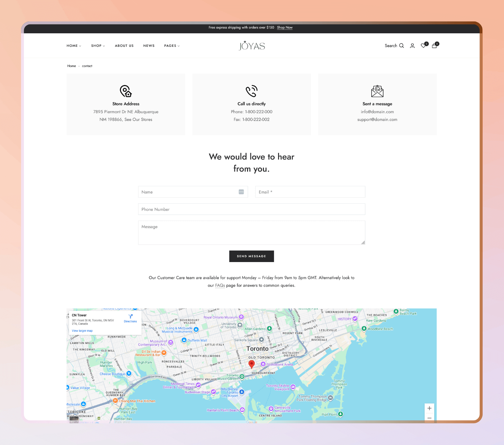Click the See Our Stores link
The height and width of the screenshot is (445, 504).
pyautogui.click(x=138, y=120)
